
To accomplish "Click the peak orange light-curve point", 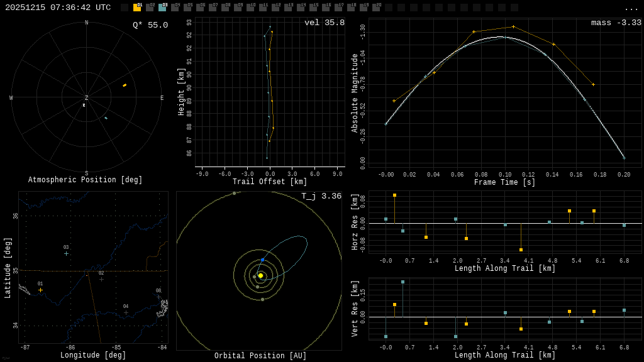I will (x=513, y=26).
